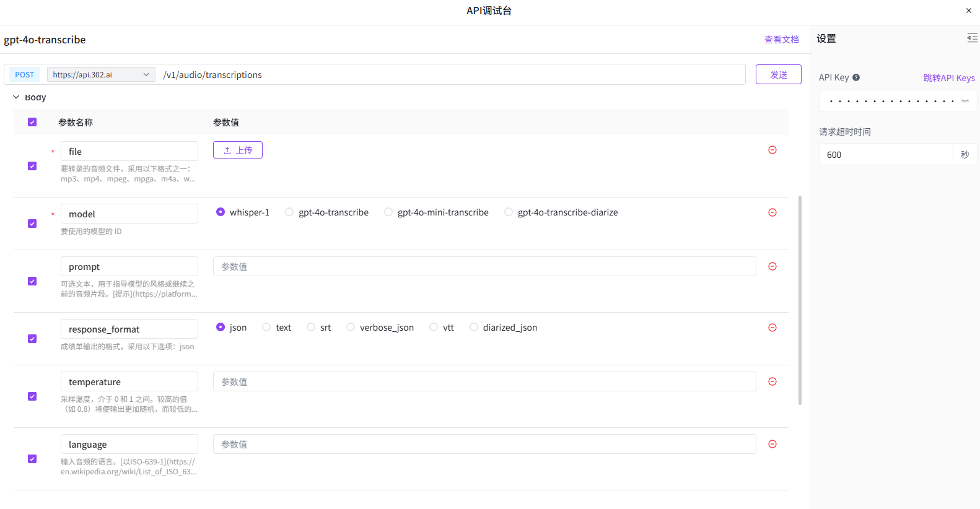The width and height of the screenshot is (980, 509).
Task: Remove the language parameter row
Action: pos(772,444)
